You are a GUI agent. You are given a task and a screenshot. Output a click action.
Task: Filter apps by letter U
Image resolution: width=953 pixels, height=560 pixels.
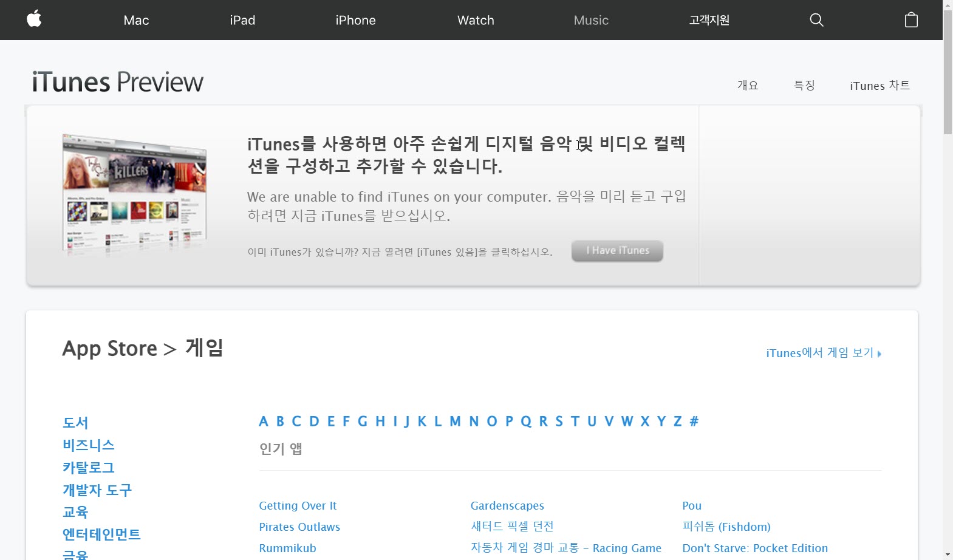pyautogui.click(x=592, y=422)
